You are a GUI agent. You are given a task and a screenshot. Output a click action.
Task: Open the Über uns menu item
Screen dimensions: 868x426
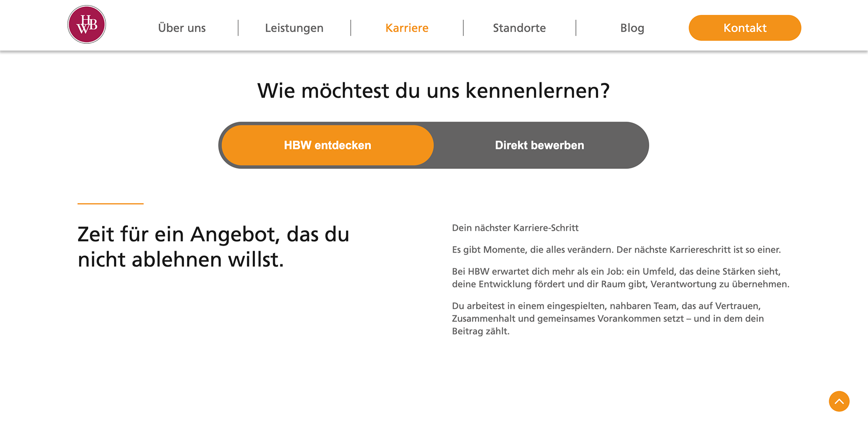[x=182, y=28]
